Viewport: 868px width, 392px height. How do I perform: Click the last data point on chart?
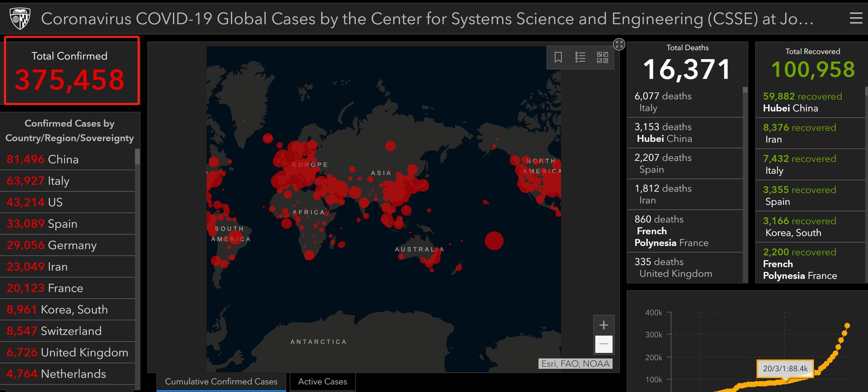(847, 326)
